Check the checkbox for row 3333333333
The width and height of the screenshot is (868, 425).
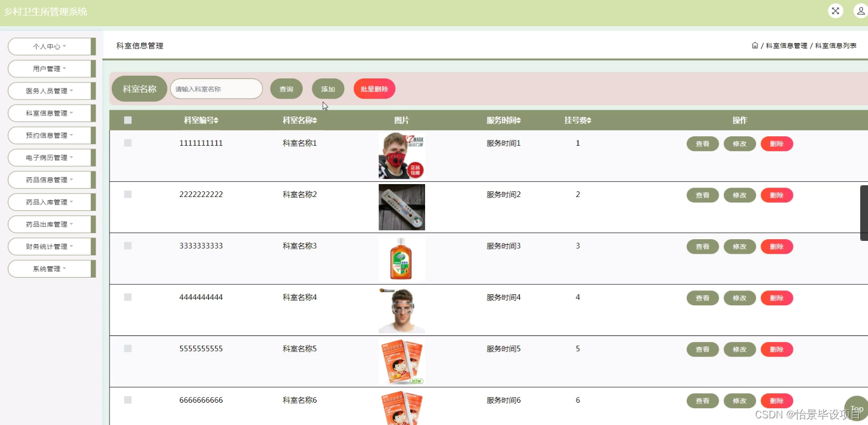point(127,245)
